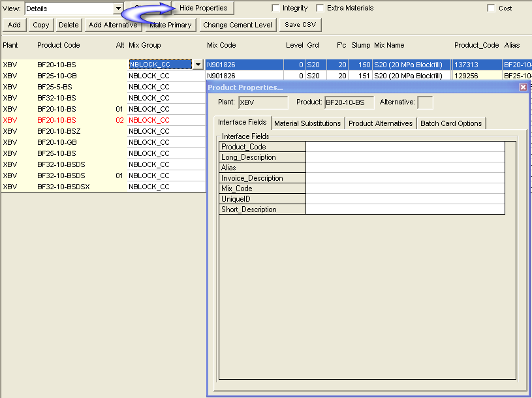532x398 pixels.
Task: Click the Delete button
Action: point(69,25)
